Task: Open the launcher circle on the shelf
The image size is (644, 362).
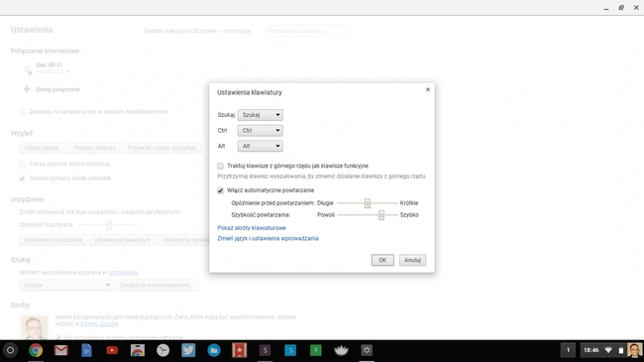Action: coord(10,350)
